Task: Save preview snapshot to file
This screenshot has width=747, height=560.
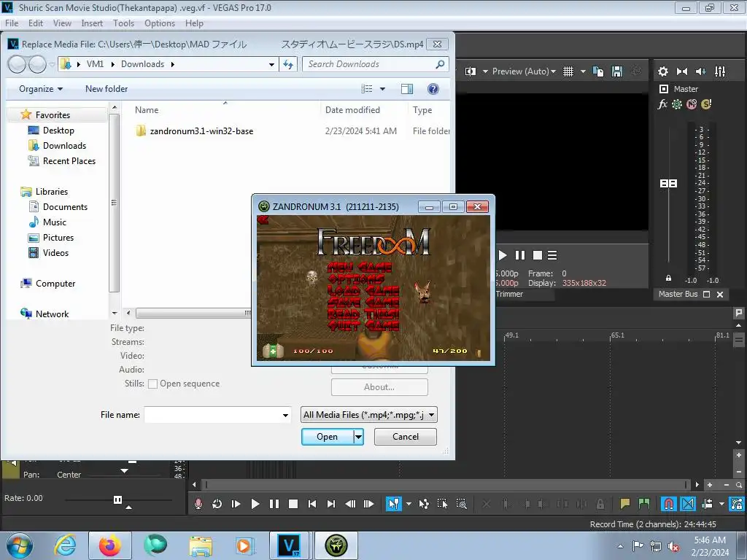Action: [x=617, y=71]
